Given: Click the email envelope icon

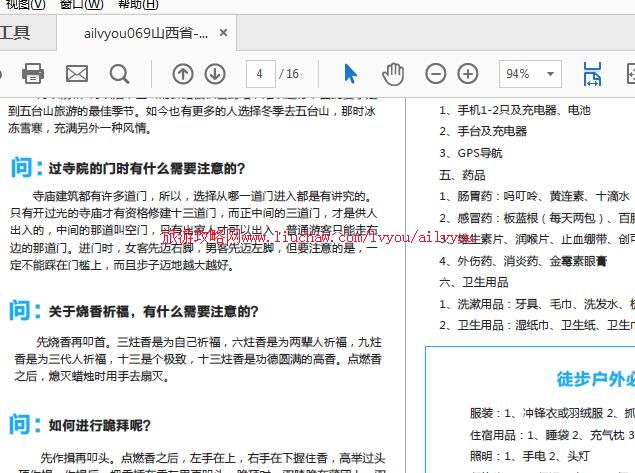Looking at the screenshot, I should pos(77,73).
